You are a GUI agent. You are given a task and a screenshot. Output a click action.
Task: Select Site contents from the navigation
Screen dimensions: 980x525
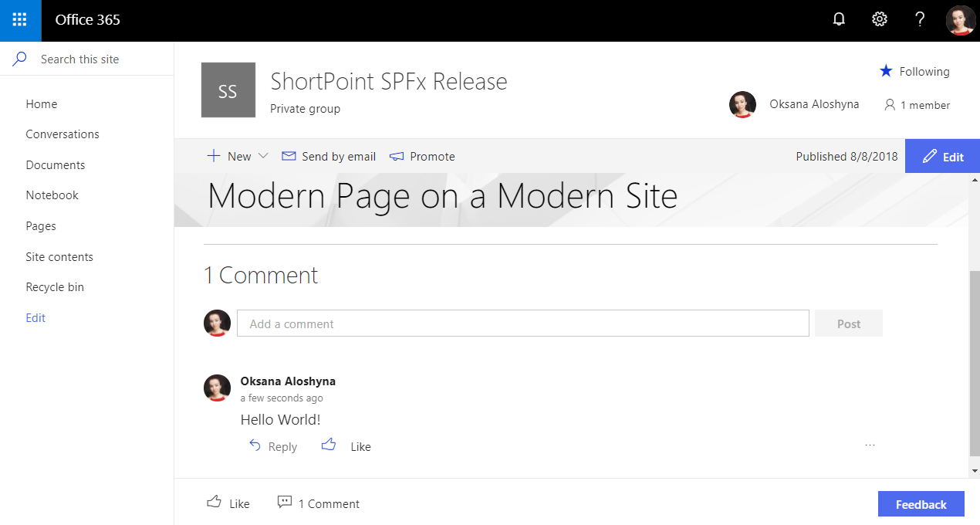(59, 256)
